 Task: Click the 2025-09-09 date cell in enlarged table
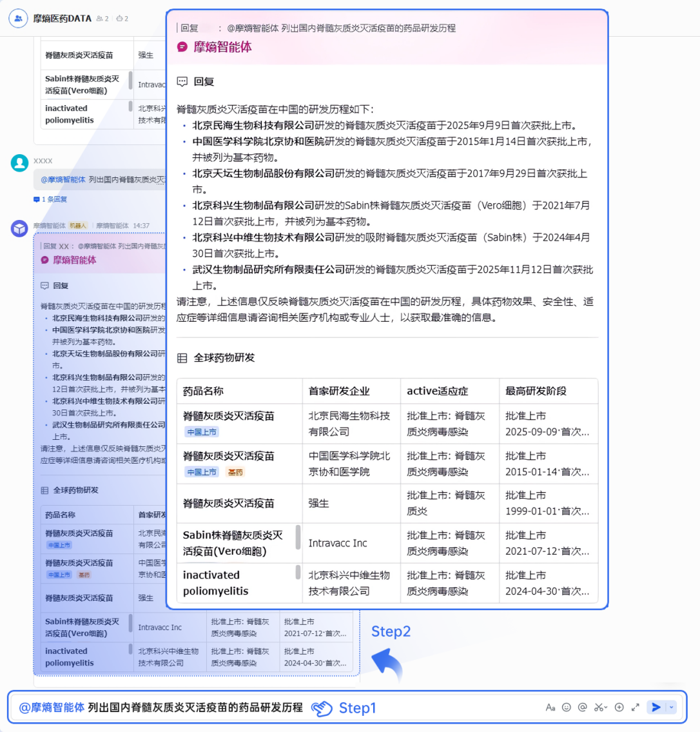tap(549, 424)
